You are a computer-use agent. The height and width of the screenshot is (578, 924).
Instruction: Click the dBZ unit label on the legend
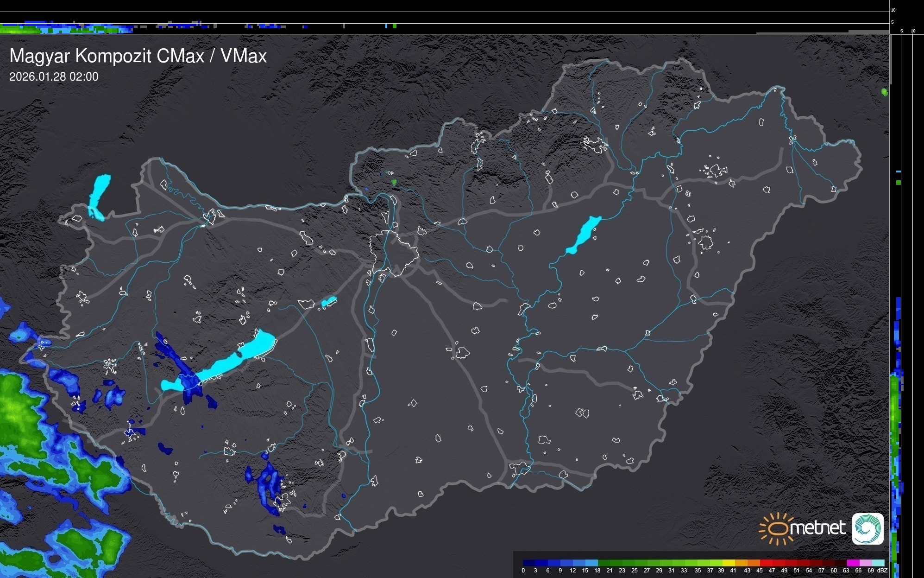point(882,571)
